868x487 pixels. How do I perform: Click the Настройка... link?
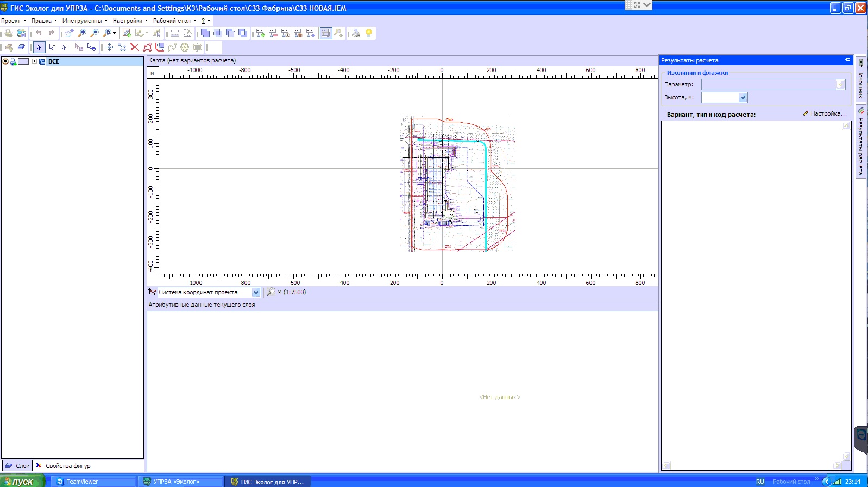coord(825,113)
